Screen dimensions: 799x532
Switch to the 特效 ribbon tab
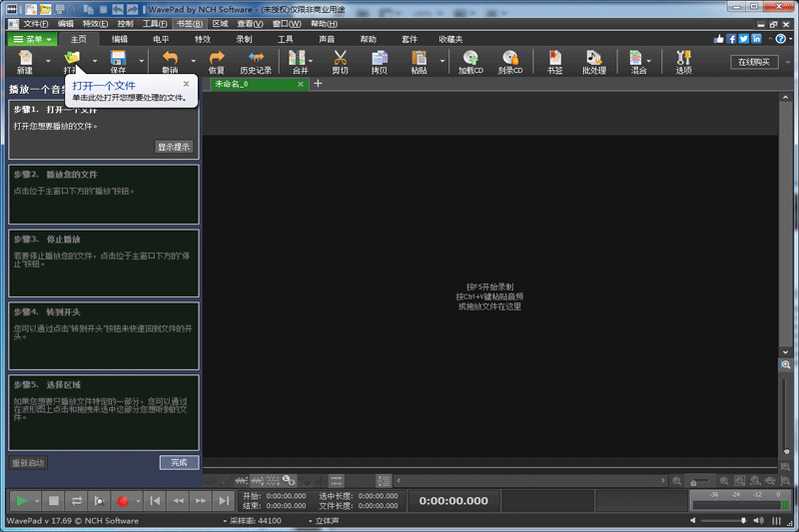(x=203, y=39)
